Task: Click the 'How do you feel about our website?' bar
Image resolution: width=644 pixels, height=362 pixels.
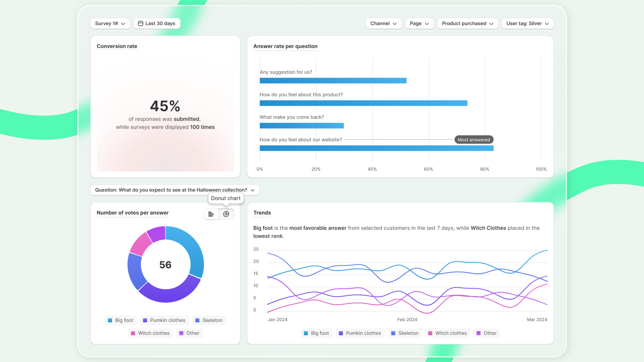Action: 377,148
